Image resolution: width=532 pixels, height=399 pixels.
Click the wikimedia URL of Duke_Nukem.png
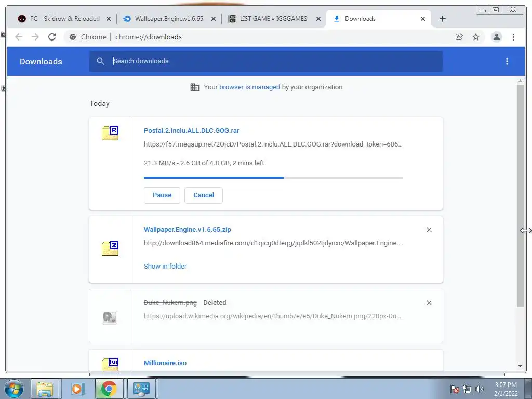[x=272, y=316]
